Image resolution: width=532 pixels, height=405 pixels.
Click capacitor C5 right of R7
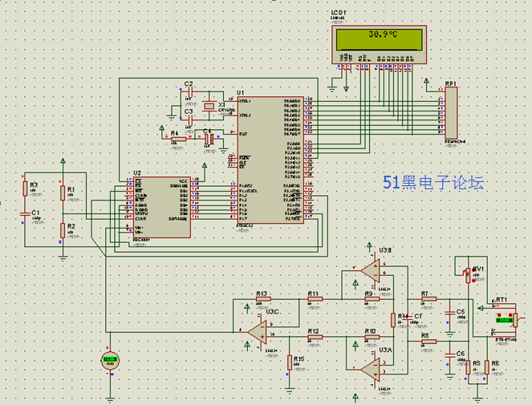(449, 312)
